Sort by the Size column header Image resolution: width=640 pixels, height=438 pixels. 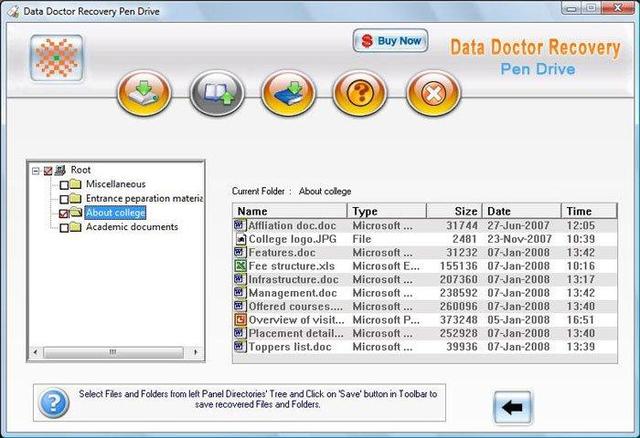click(x=454, y=211)
